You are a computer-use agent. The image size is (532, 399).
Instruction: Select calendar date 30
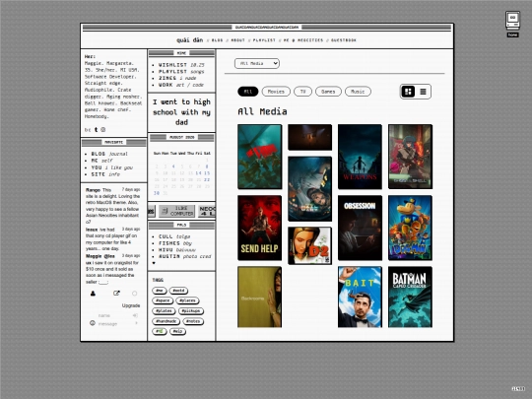(x=157, y=193)
